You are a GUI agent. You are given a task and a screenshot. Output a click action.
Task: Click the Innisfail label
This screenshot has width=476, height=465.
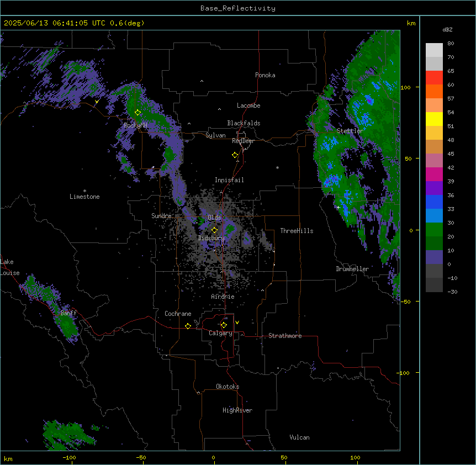[229, 180]
